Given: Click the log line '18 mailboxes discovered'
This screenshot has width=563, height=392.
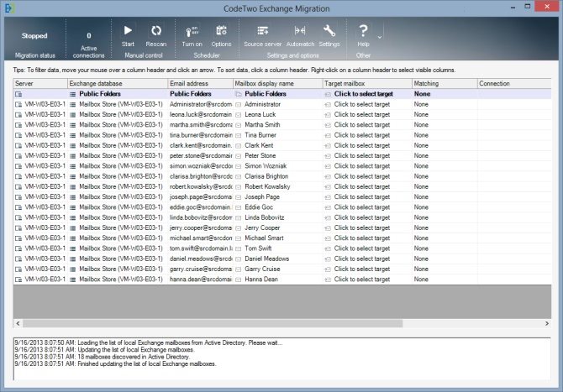Looking at the screenshot, I should click(x=102, y=357).
